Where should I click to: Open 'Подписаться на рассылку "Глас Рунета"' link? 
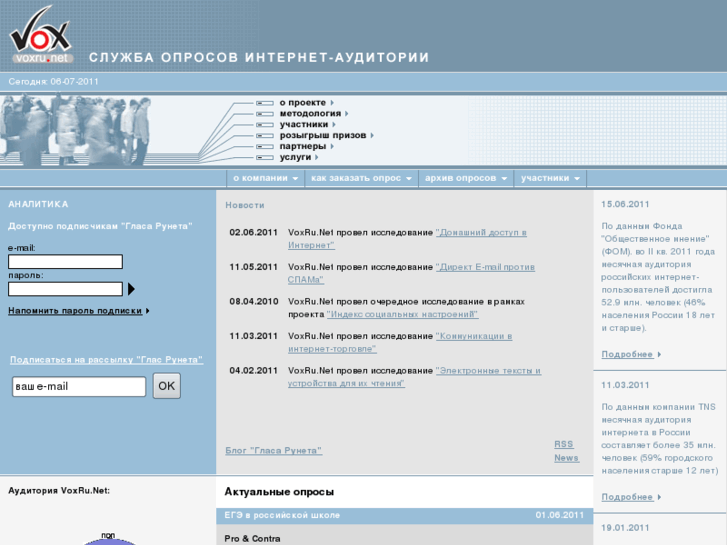coord(107,360)
